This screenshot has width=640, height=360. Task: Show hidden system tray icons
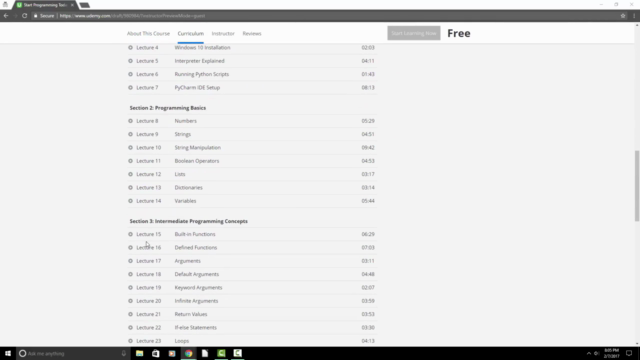tap(589, 353)
